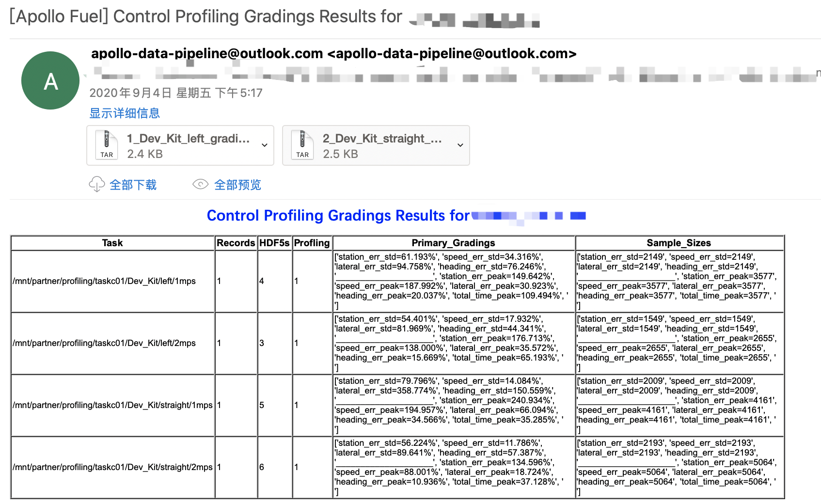This screenshot has width=821, height=504.
Task: Click the Records column header
Action: (236, 243)
